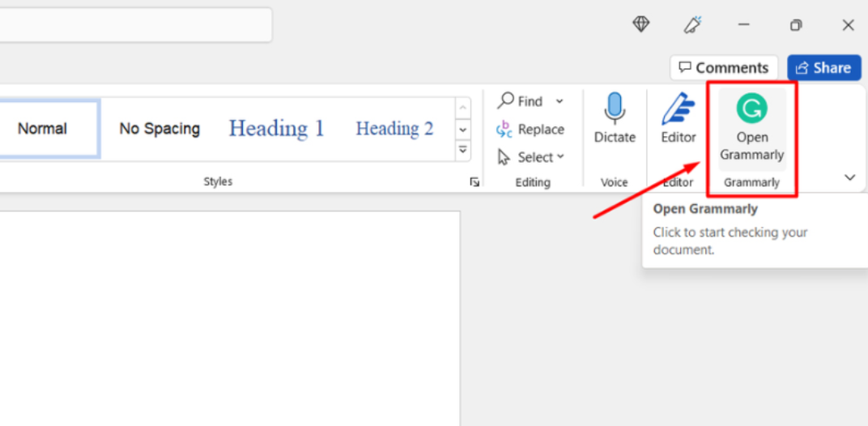Click the Replace tool
This screenshot has width=868, height=426.
point(530,129)
